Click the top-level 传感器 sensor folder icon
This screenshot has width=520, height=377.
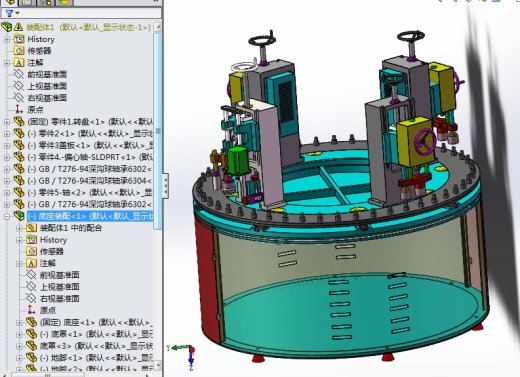pyautogui.click(x=19, y=51)
